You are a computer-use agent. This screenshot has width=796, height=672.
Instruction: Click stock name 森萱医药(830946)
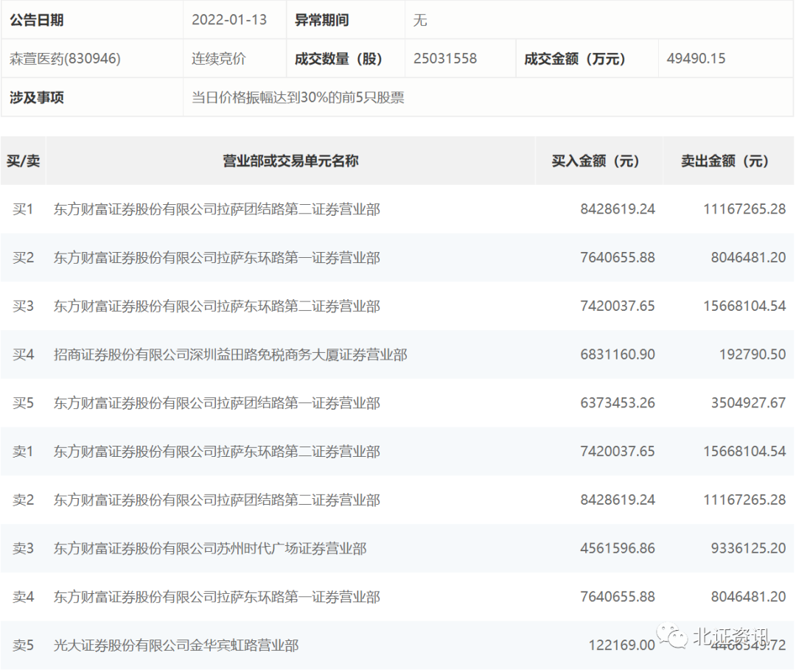65,58
